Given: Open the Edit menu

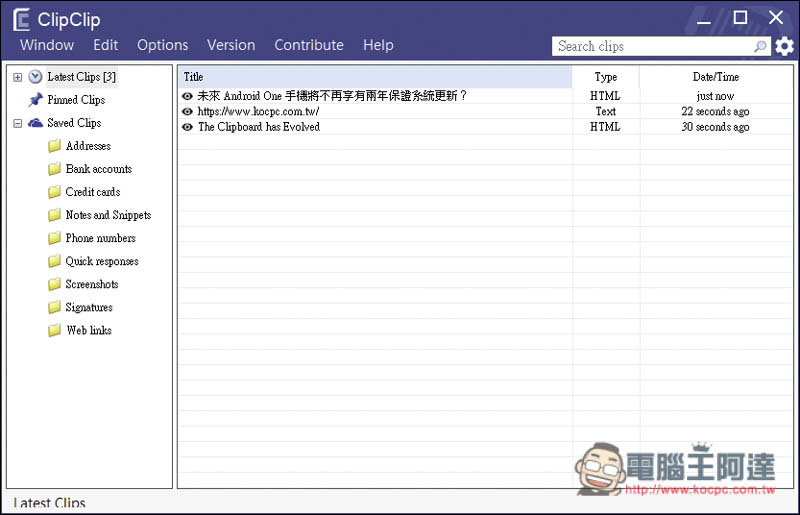Looking at the screenshot, I should [106, 45].
